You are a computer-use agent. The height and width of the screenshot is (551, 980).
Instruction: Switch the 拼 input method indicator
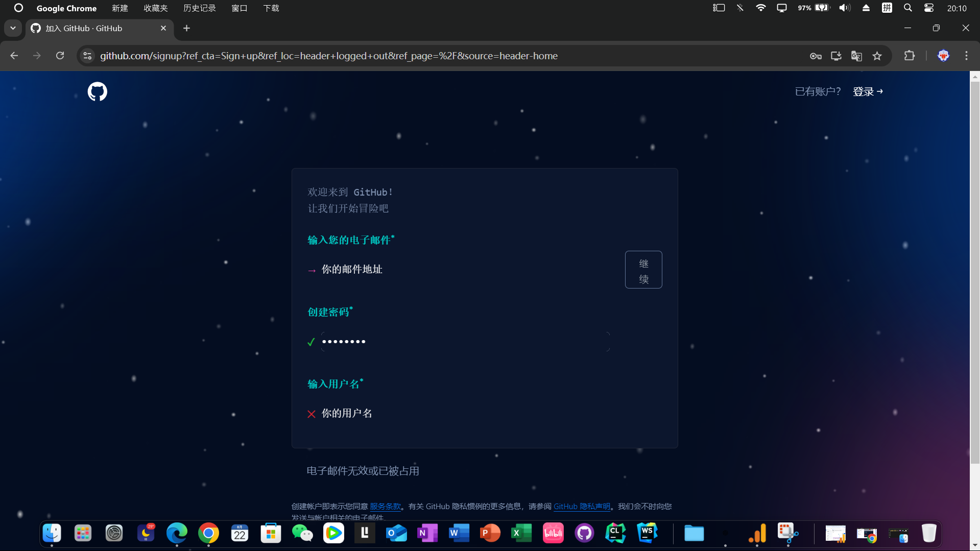click(x=887, y=8)
